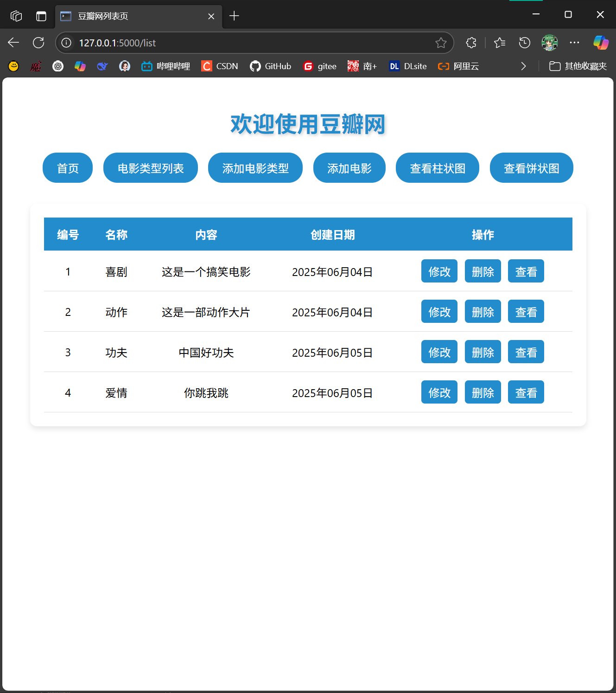Viewport: 616px width, 693px height.
Task: Click the 内容 column header
Action: coord(206,235)
